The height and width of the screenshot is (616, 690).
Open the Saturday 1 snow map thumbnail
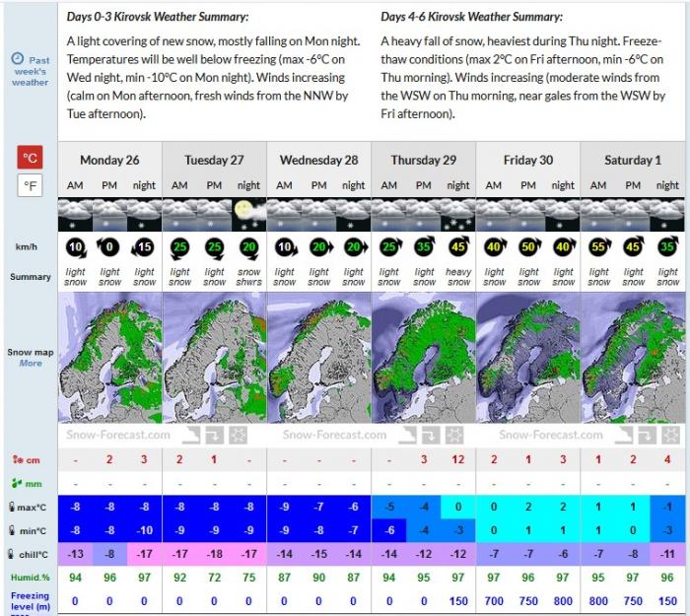[633, 357]
